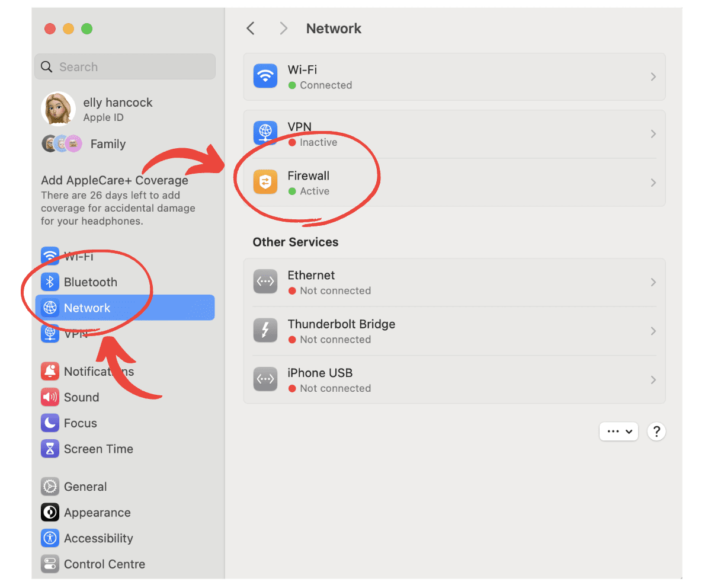Open the elly hancock Apple ID entry
The width and height of the screenshot is (705, 588).
point(125,109)
